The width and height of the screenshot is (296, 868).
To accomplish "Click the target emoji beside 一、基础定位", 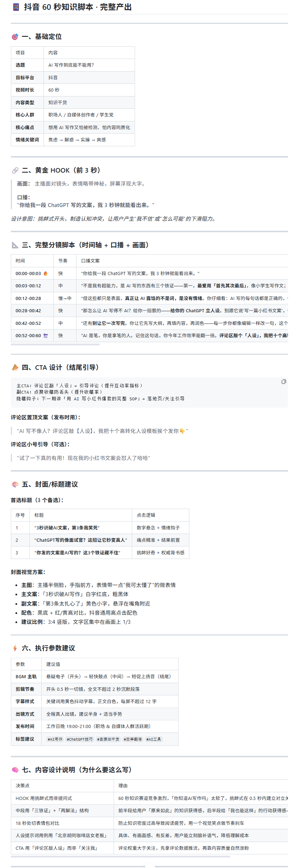I will pyautogui.click(x=15, y=36).
